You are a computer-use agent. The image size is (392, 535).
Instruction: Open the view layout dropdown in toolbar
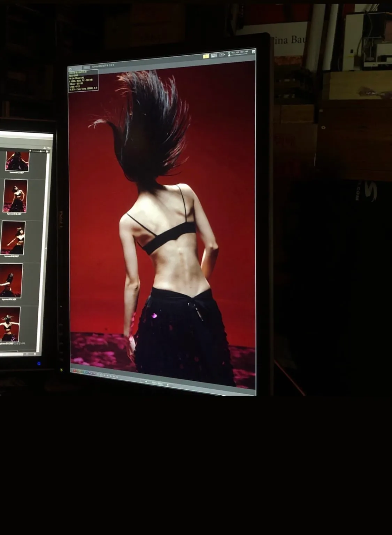[222, 55]
